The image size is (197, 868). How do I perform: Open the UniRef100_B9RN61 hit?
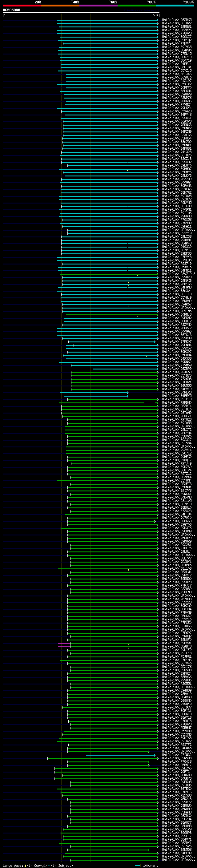(177, 26)
